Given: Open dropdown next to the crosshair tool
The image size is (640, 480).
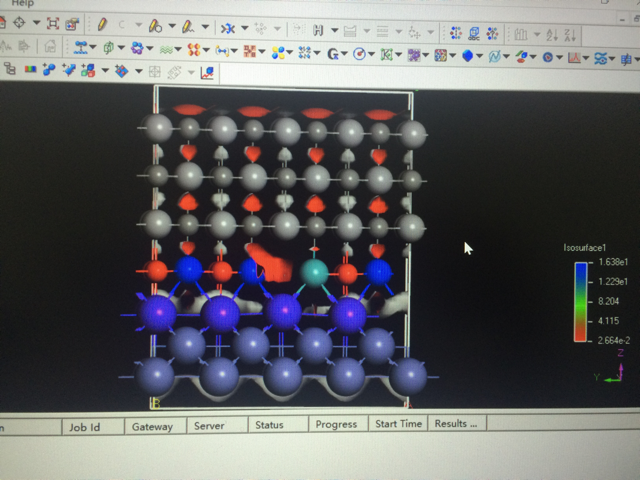Looking at the screenshot, I should click(36, 22).
